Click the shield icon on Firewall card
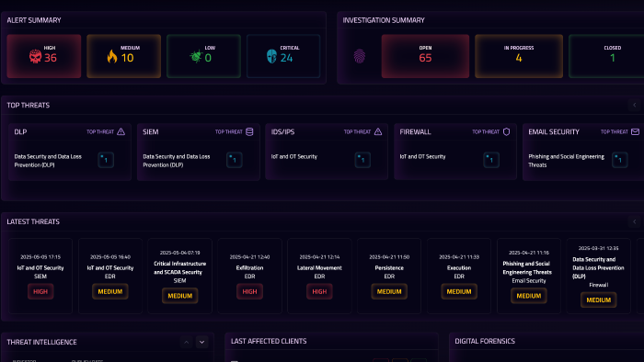The height and width of the screenshot is (362, 644). pyautogui.click(x=506, y=131)
